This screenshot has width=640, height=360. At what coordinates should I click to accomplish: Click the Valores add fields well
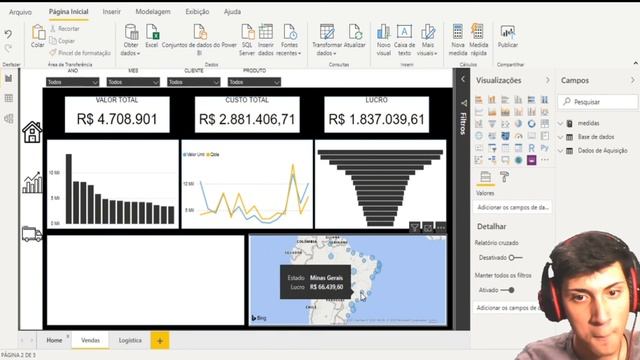(x=513, y=207)
